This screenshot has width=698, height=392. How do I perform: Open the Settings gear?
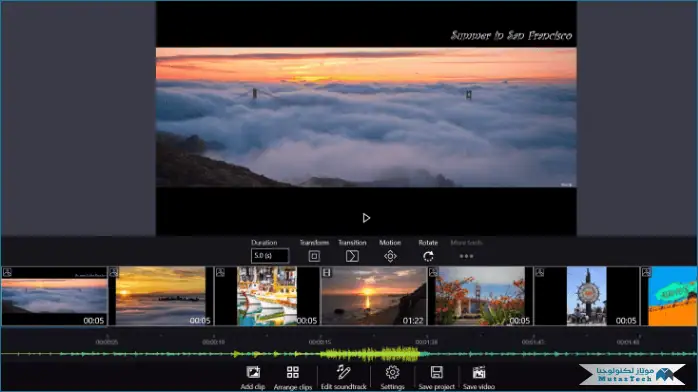[392, 372]
